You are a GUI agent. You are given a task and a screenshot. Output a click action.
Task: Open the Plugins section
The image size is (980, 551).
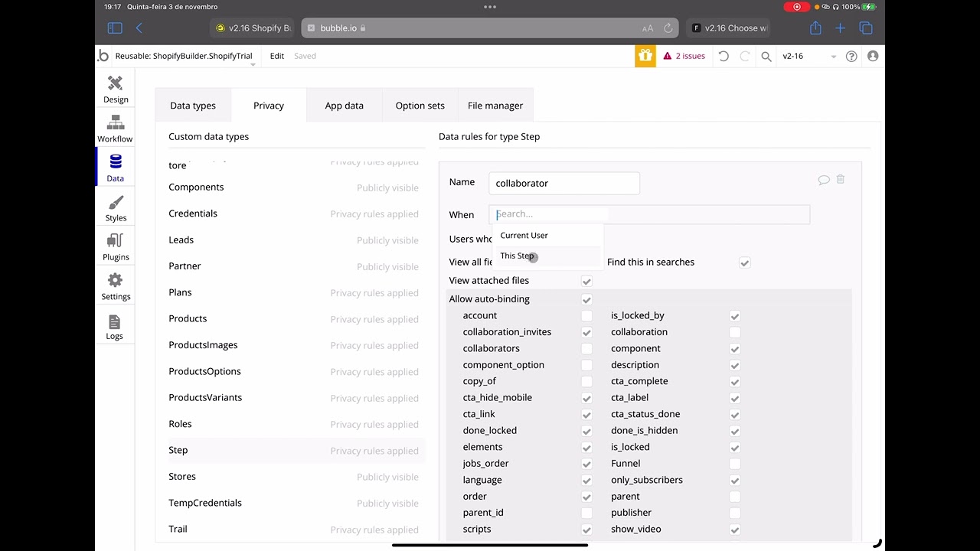pyautogui.click(x=116, y=246)
